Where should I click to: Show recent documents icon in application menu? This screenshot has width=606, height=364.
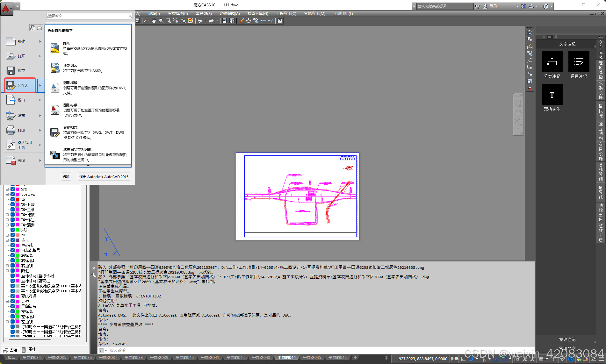tap(32, 28)
